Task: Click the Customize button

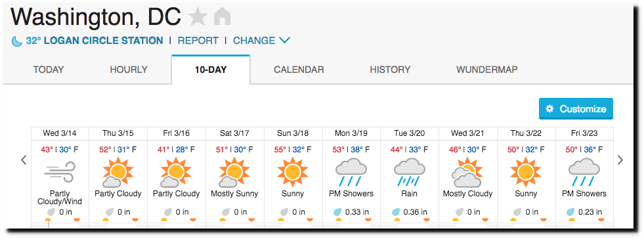Action: coord(576,109)
